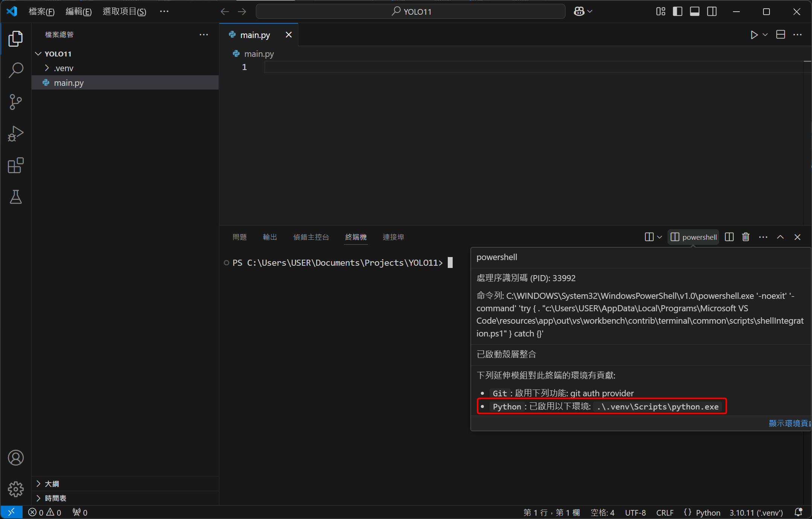Switch to the 終端機 Terminal tab
The image size is (812, 519).
click(356, 237)
